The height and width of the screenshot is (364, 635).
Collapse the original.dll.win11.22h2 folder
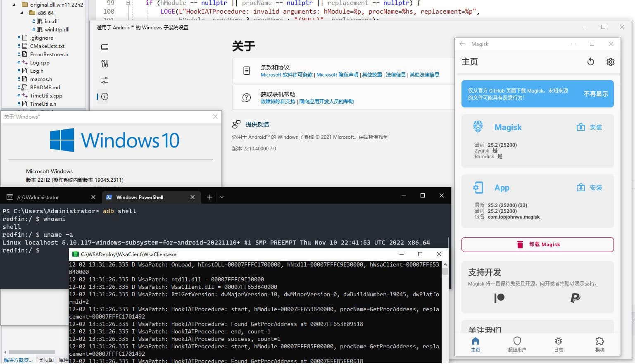(x=14, y=5)
